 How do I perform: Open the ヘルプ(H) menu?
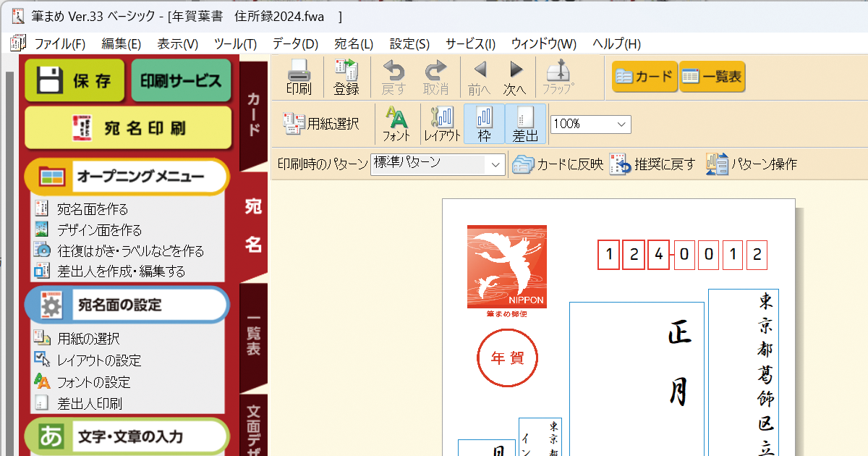616,43
